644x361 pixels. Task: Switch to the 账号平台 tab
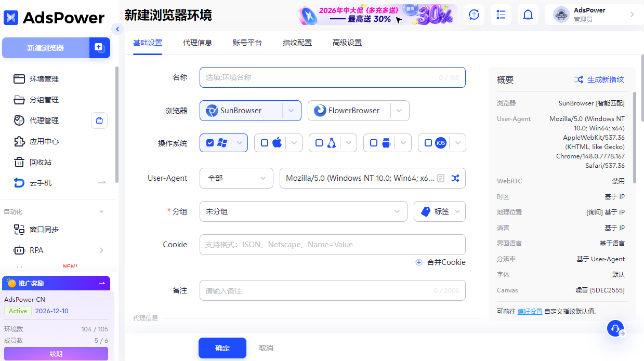[x=247, y=43]
